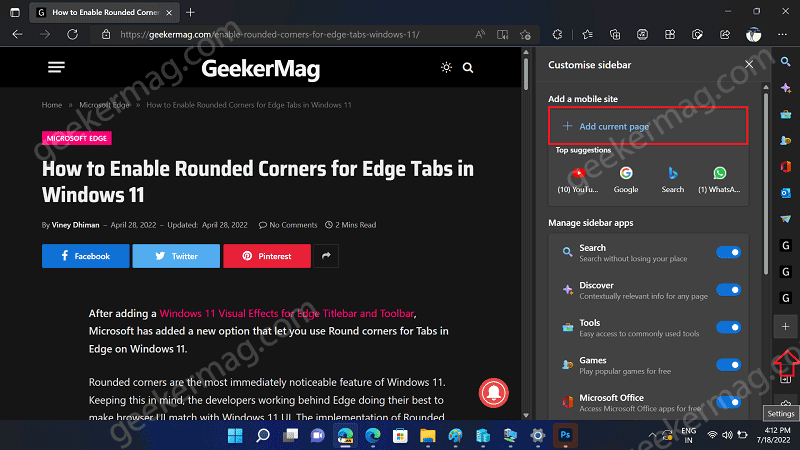This screenshot has height=450, width=800.
Task: Close the How to Enable Rounded Corners tab
Action: click(x=169, y=12)
